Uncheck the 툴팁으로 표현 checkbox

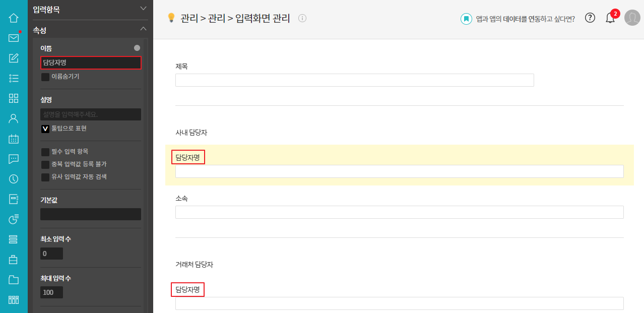[45, 129]
